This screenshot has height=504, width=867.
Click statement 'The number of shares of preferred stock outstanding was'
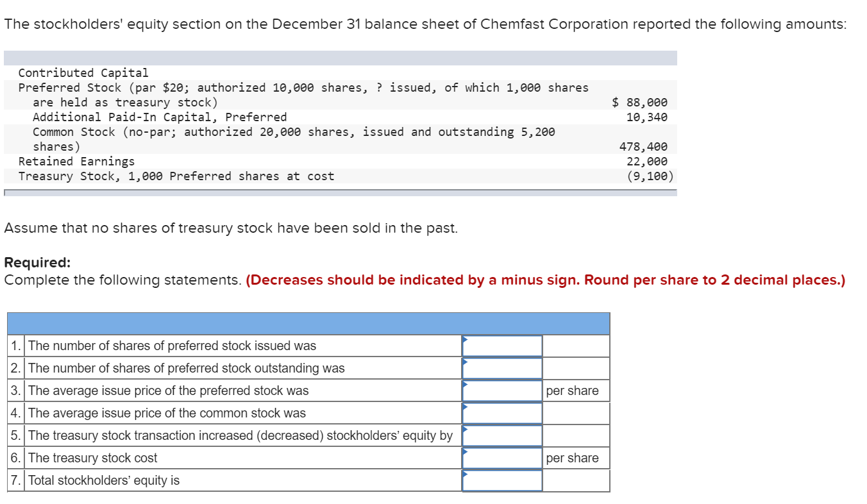pyautogui.click(x=186, y=368)
